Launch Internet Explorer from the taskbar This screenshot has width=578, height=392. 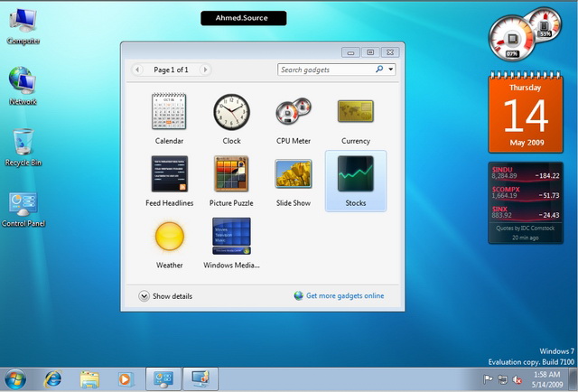point(53,379)
